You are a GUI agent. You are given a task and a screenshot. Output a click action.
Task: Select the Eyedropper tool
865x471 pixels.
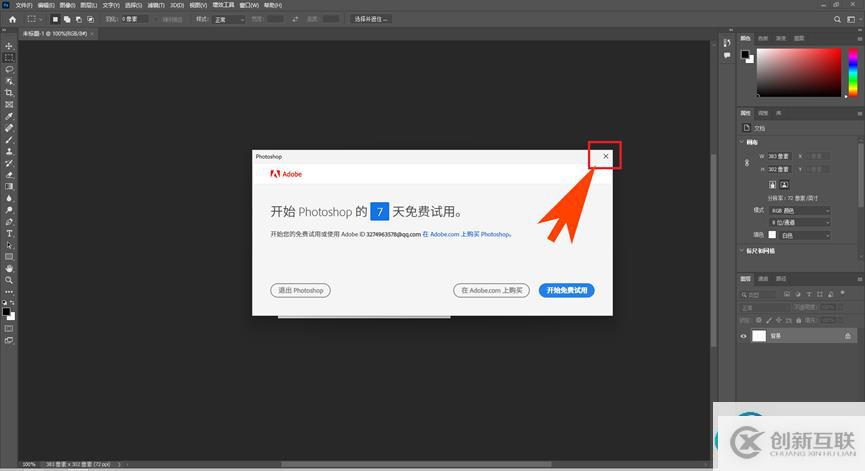pyautogui.click(x=9, y=116)
